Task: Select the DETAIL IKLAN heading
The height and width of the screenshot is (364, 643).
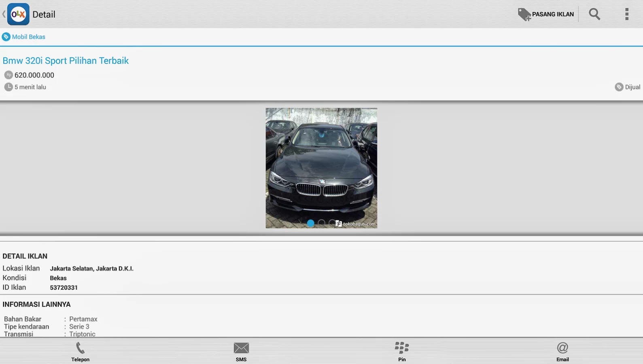Action: [x=25, y=256]
